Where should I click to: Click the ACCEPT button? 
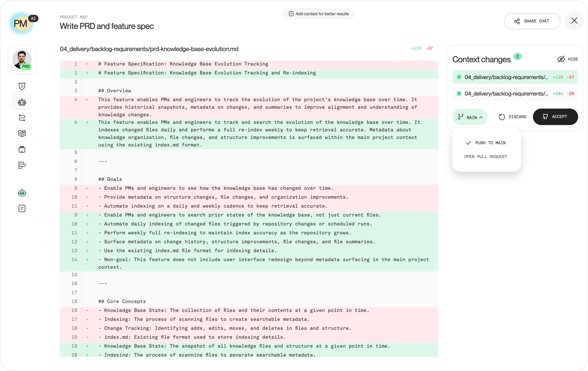pyautogui.click(x=555, y=117)
